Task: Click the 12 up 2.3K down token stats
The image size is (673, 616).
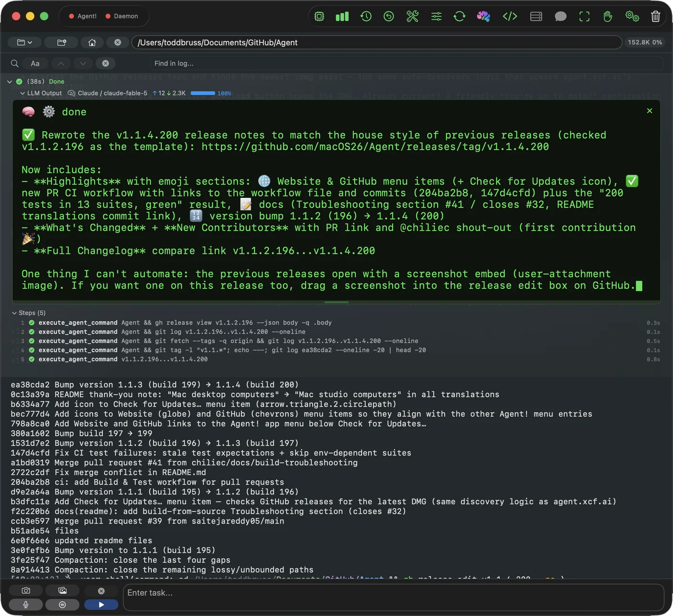Action: [x=169, y=93]
